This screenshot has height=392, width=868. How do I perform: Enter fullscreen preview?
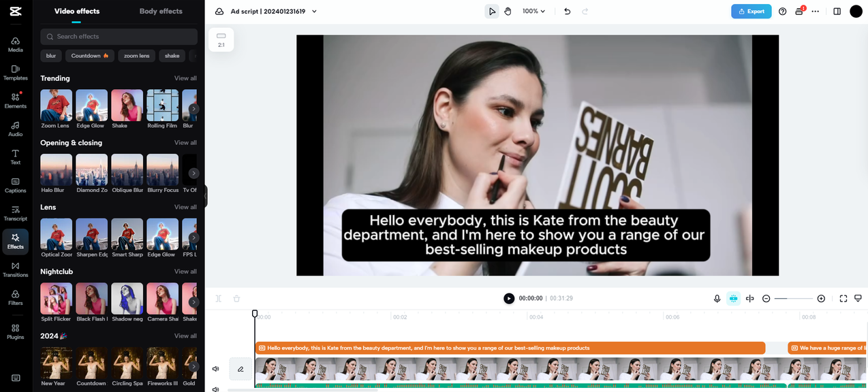pos(843,299)
